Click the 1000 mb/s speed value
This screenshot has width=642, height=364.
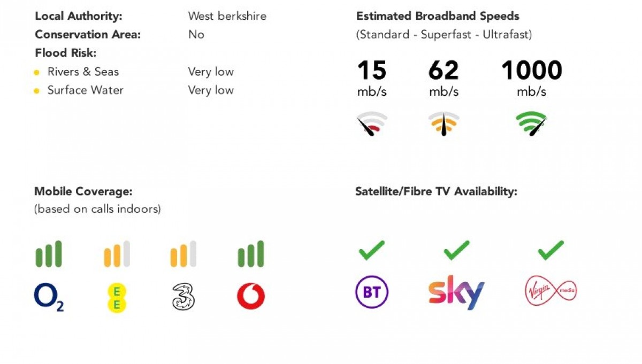[x=531, y=78]
